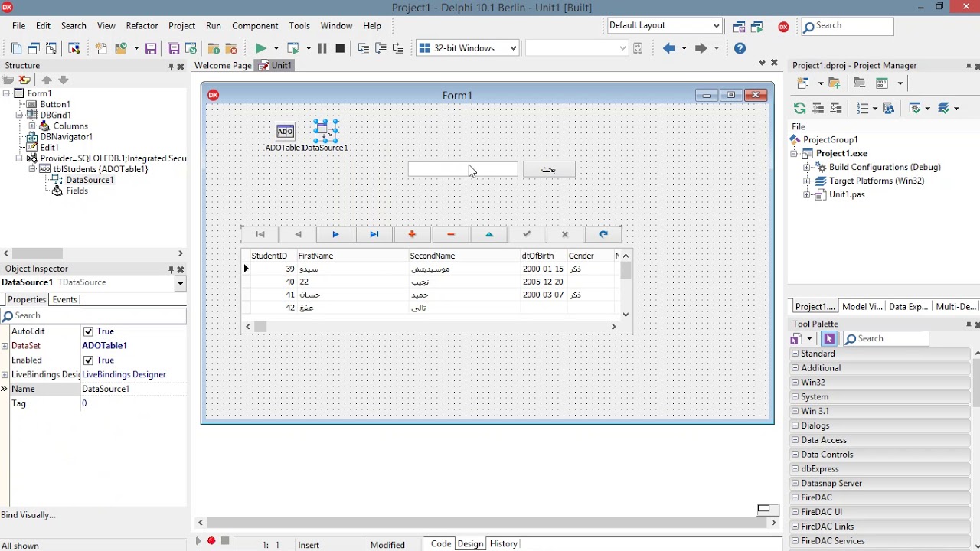Click the red DX icon in title toolbar
Viewport: 980px width, 551px height.
coord(783,26)
